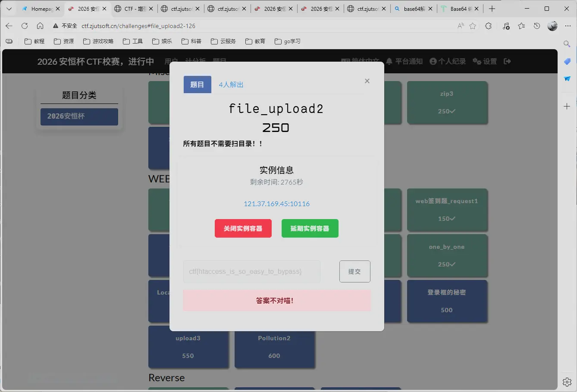The width and height of the screenshot is (577, 392).
Task: Click the read aloud icon in address bar
Action: click(x=461, y=26)
